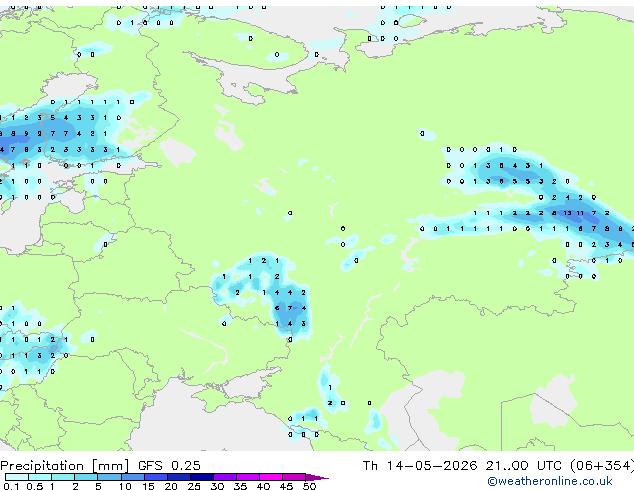Click the 45–50 mm legend swatch
The height and width of the screenshot is (490, 634).
(294, 477)
